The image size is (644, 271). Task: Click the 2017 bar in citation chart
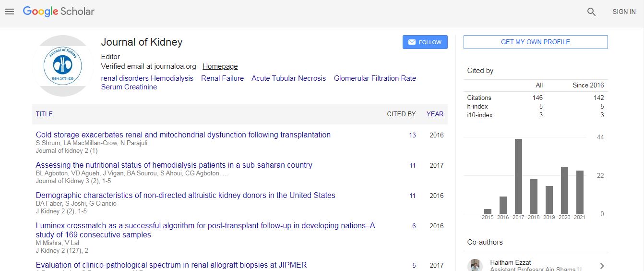(518, 176)
